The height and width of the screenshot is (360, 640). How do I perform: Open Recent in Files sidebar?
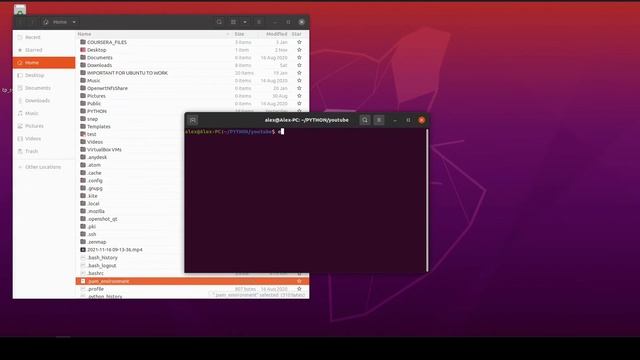point(44,37)
